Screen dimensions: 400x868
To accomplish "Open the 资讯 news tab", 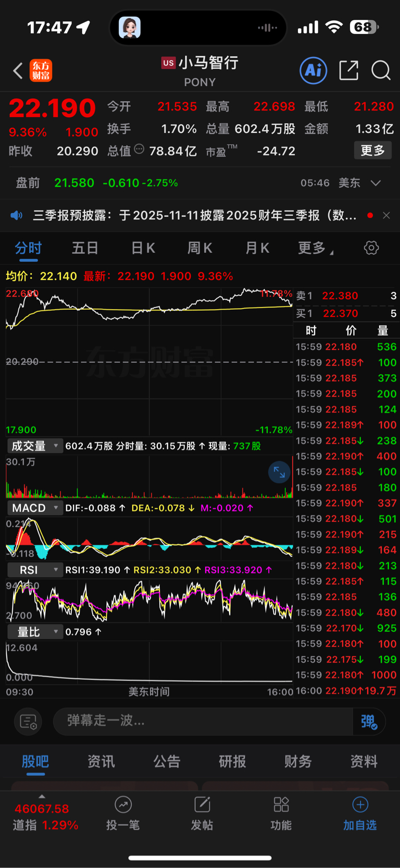I will point(101,762).
